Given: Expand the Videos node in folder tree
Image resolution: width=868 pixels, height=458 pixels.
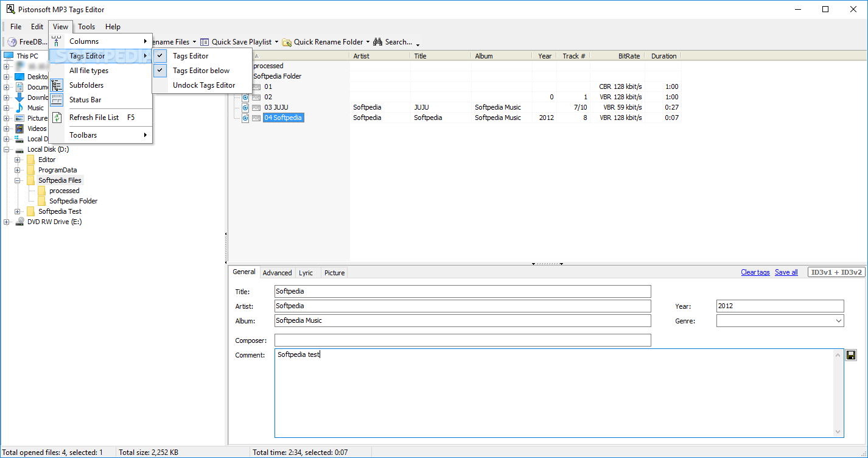Looking at the screenshot, I should 7,129.
